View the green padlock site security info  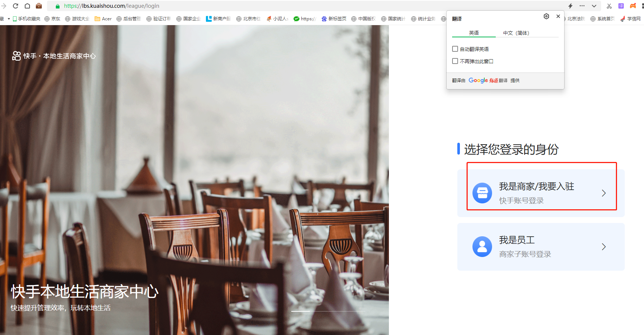click(x=58, y=6)
